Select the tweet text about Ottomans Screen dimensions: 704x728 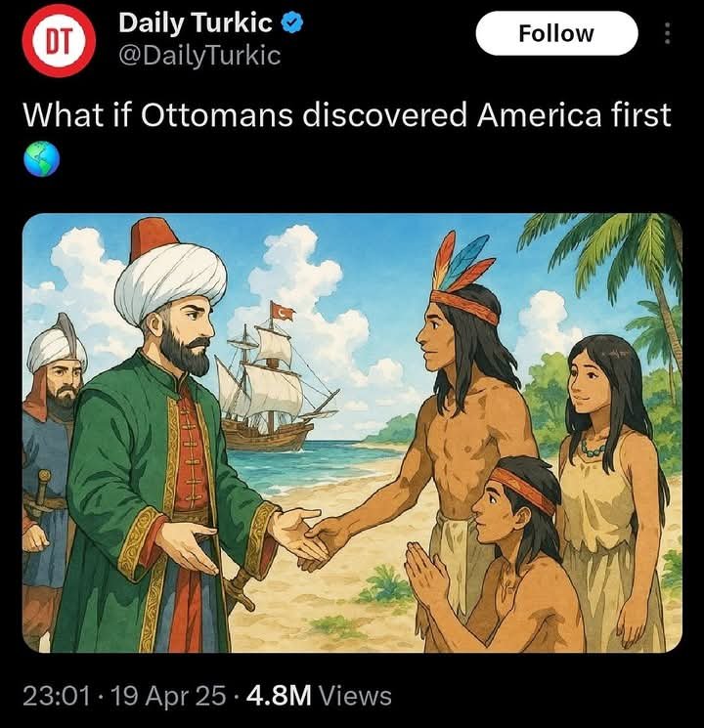pos(347,114)
